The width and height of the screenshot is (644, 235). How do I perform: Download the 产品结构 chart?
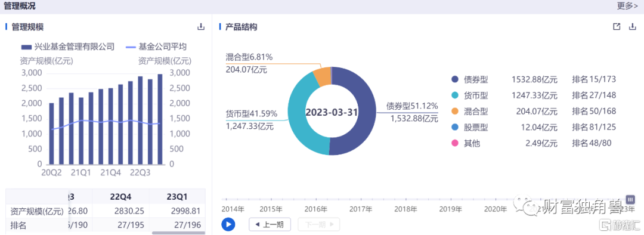click(x=632, y=27)
